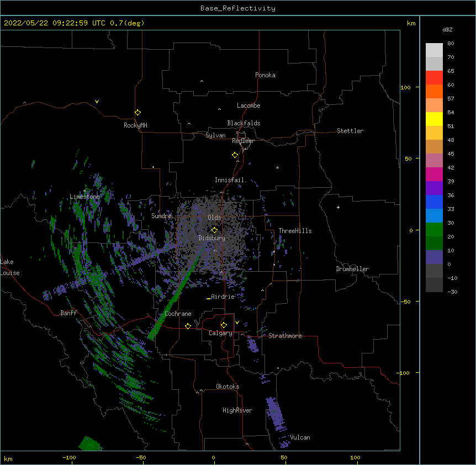Click the Banff town label

68,313
